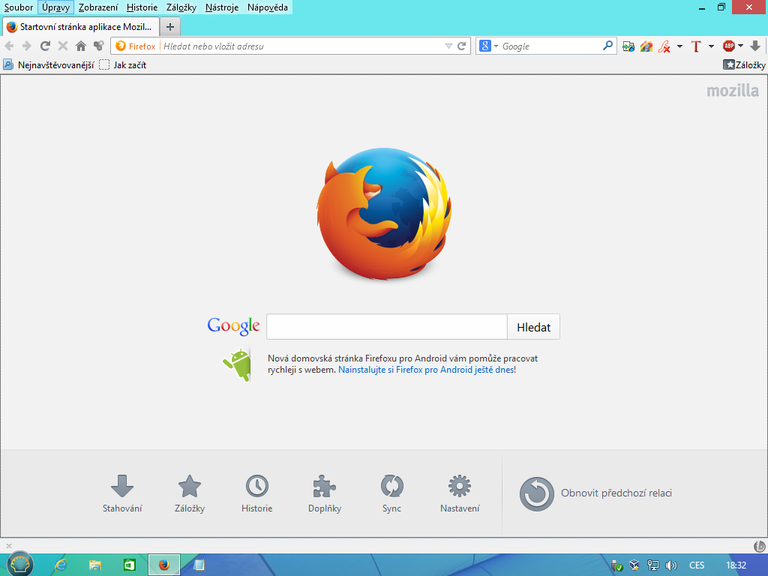768x576 pixels.
Task: Click the icon next to the home button
Action: tap(99, 46)
